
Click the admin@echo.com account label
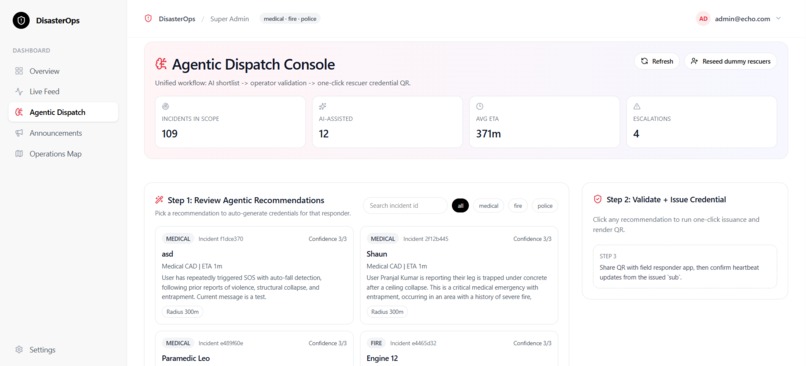click(742, 19)
